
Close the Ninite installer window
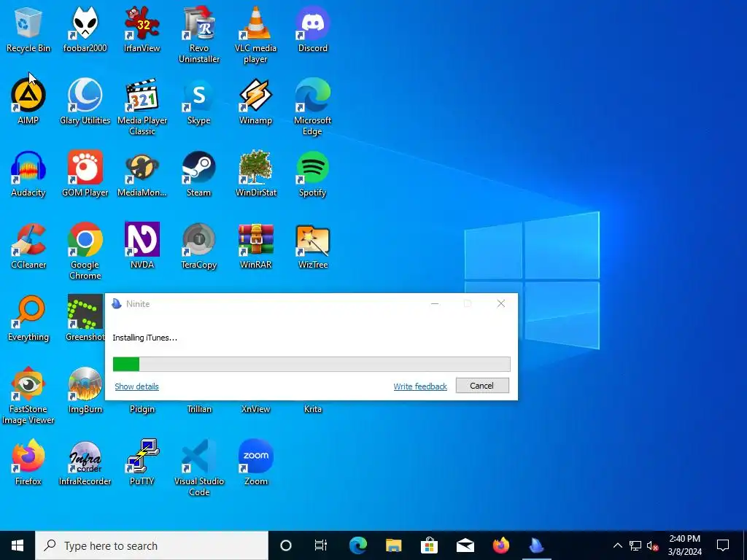(500, 304)
